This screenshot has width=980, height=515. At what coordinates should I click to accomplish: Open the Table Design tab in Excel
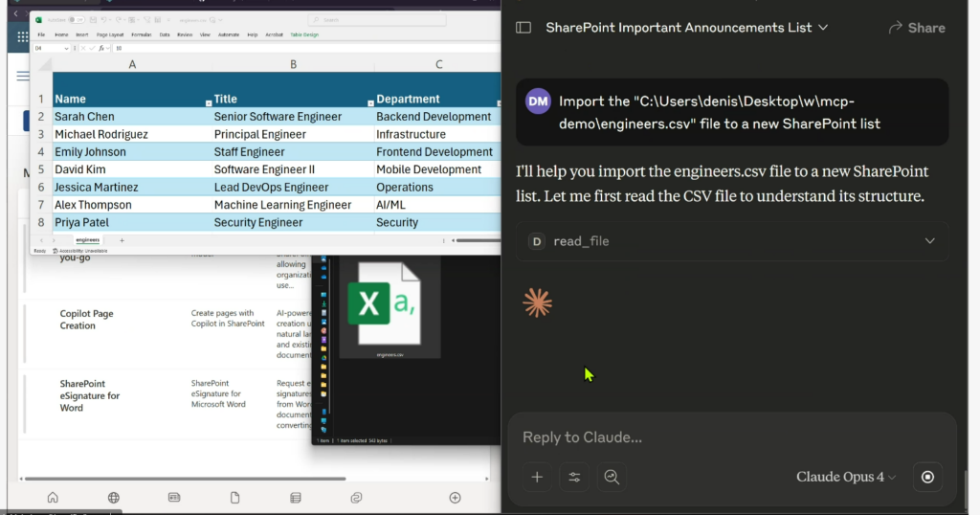304,35
